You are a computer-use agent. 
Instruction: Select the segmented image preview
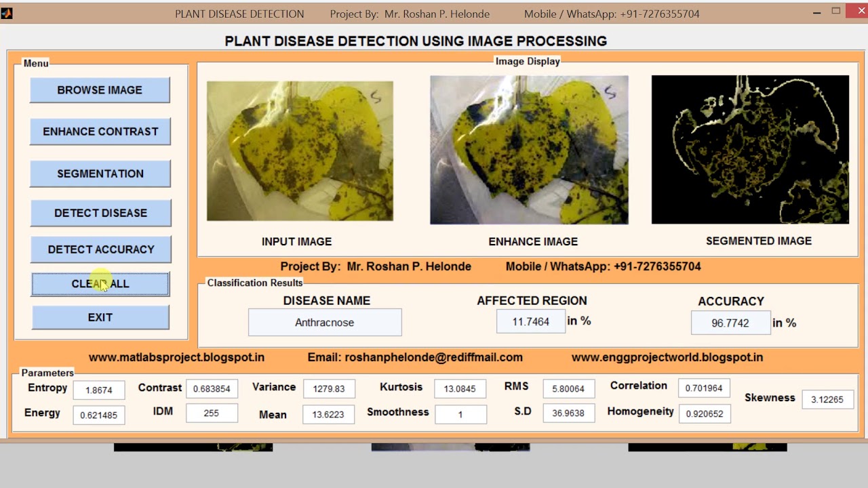[x=750, y=149]
